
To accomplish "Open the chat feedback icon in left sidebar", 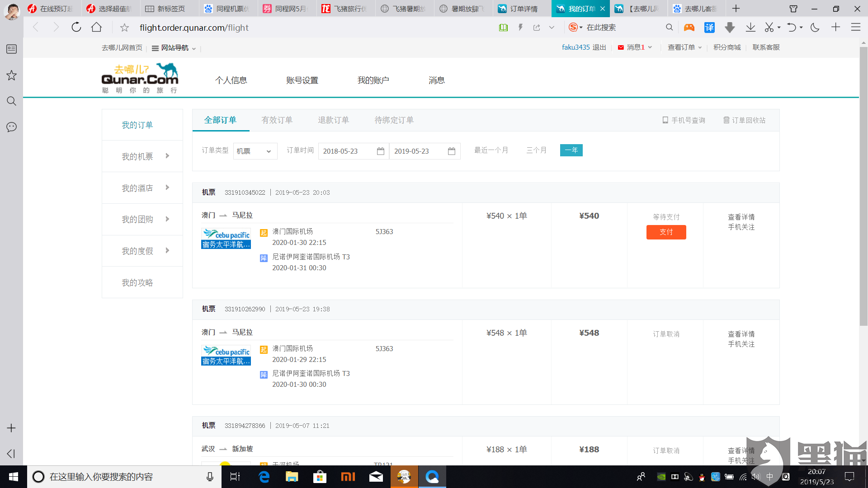I will (x=11, y=127).
